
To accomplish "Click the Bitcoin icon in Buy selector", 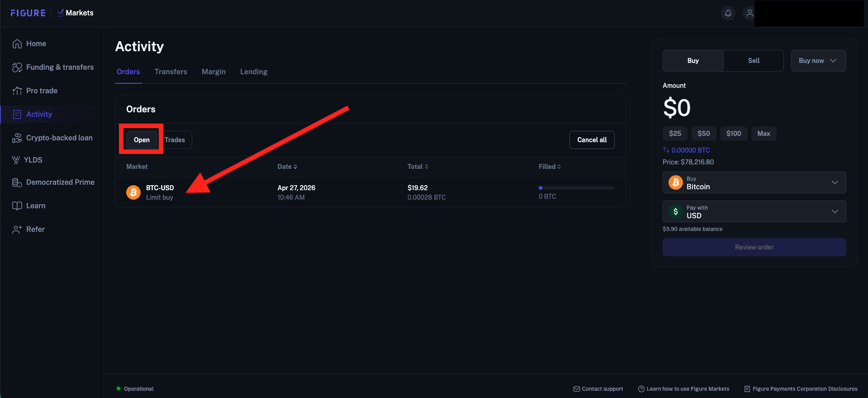I will click(676, 182).
